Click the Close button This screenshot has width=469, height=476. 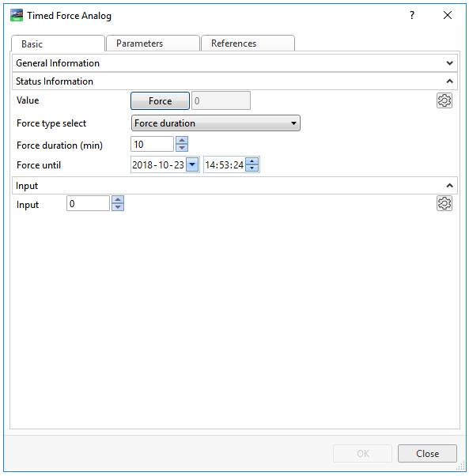[427, 454]
